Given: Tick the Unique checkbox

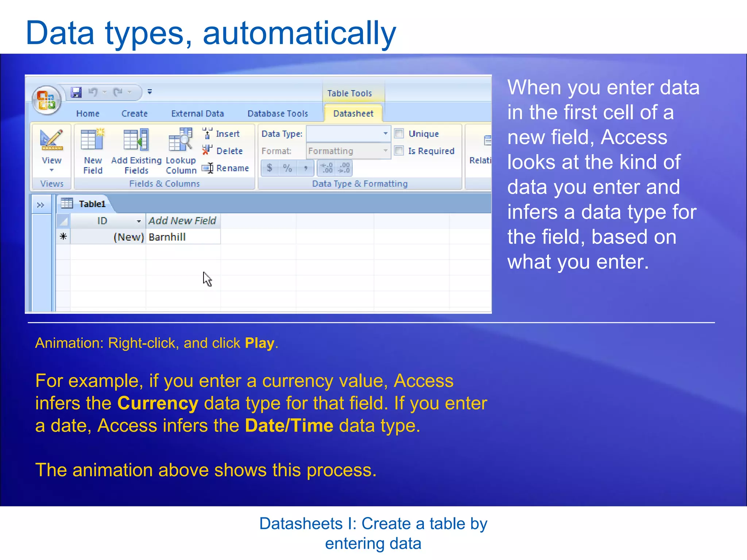Looking at the screenshot, I should [x=399, y=133].
